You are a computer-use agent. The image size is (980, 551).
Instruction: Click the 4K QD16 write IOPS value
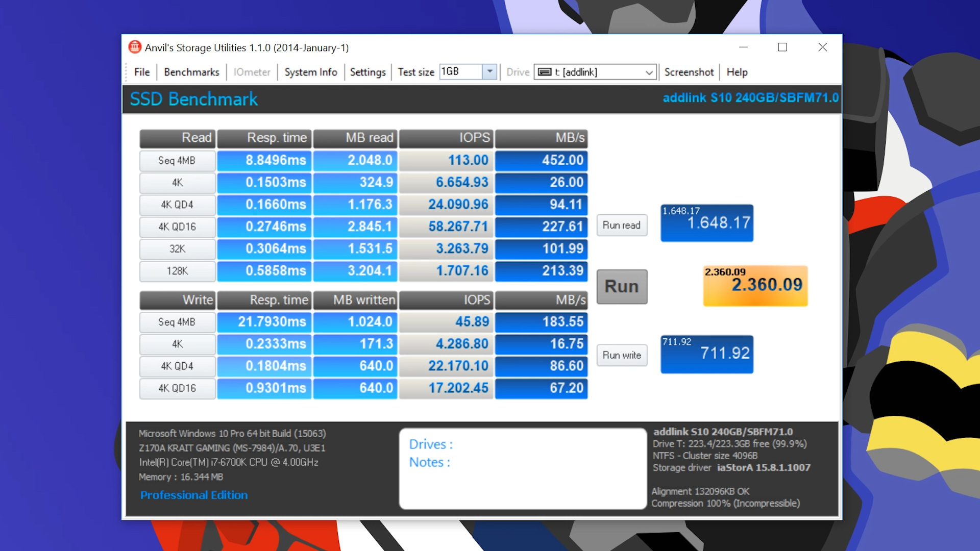point(461,387)
